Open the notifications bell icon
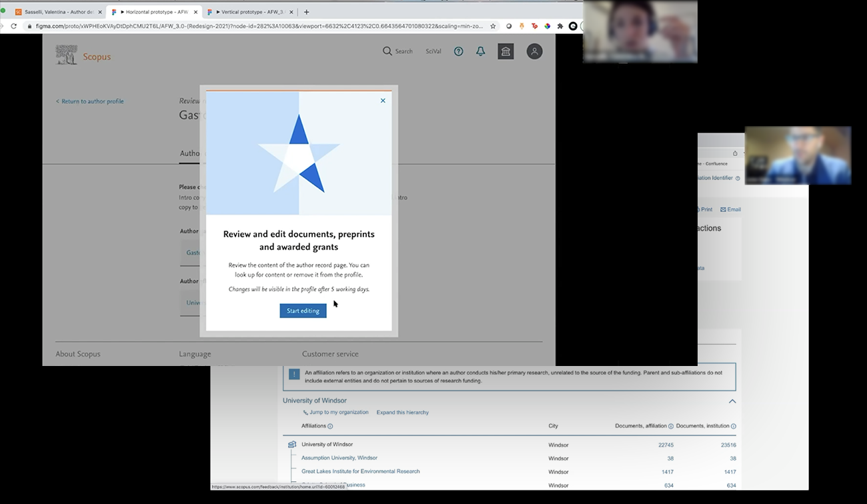The height and width of the screenshot is (504, 867). (480, 51)
